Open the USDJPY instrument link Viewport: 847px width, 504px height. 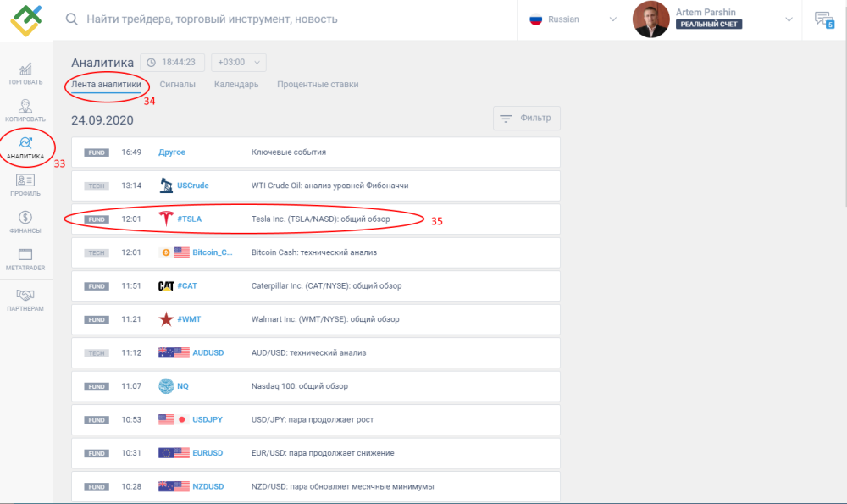coord(208,420)
